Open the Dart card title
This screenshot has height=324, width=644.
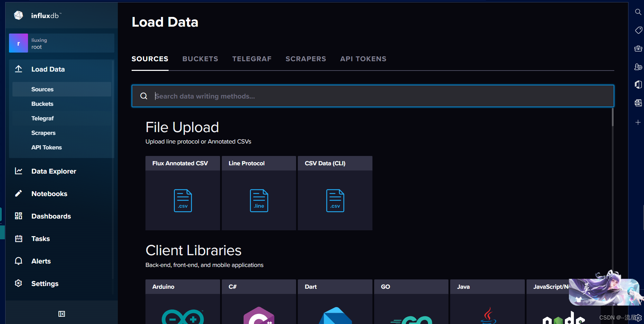point(311,287)
